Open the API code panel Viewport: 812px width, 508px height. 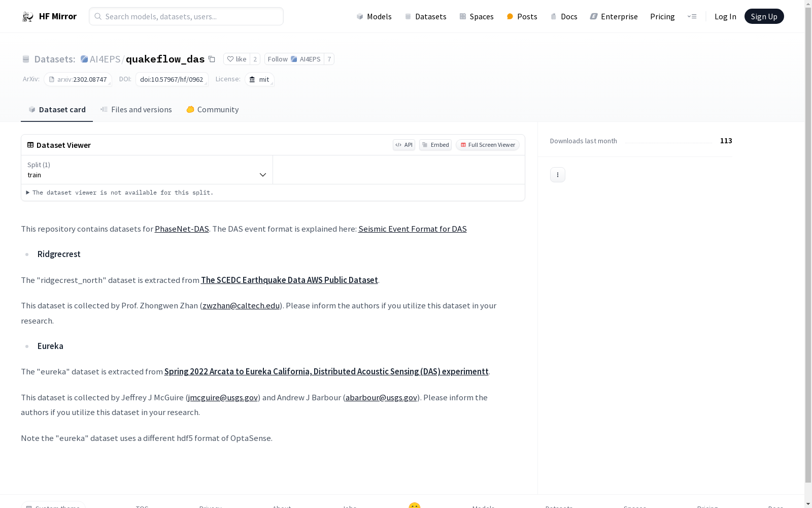404,145
